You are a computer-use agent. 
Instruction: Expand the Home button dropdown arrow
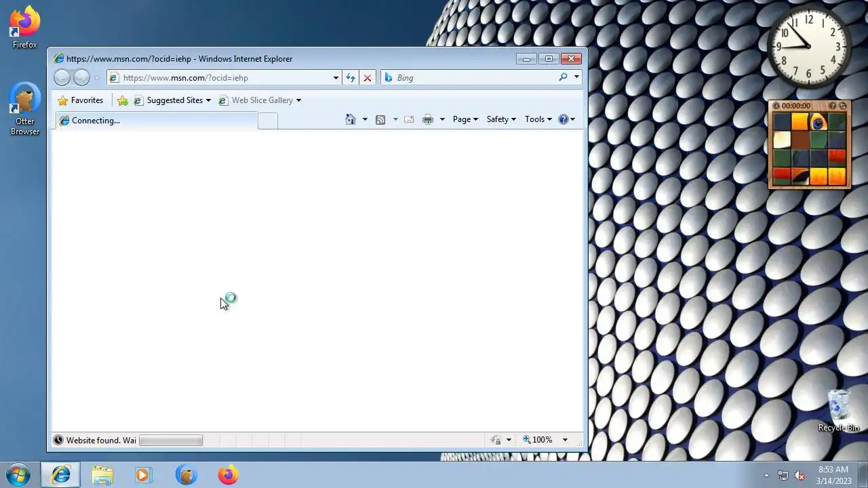(x=365, y=119)
